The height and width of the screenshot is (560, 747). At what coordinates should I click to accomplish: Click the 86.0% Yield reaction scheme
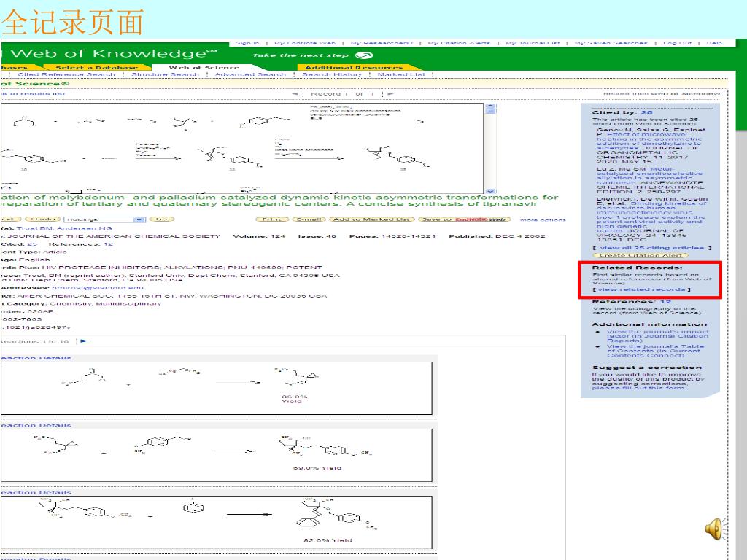tap(217, 388)
